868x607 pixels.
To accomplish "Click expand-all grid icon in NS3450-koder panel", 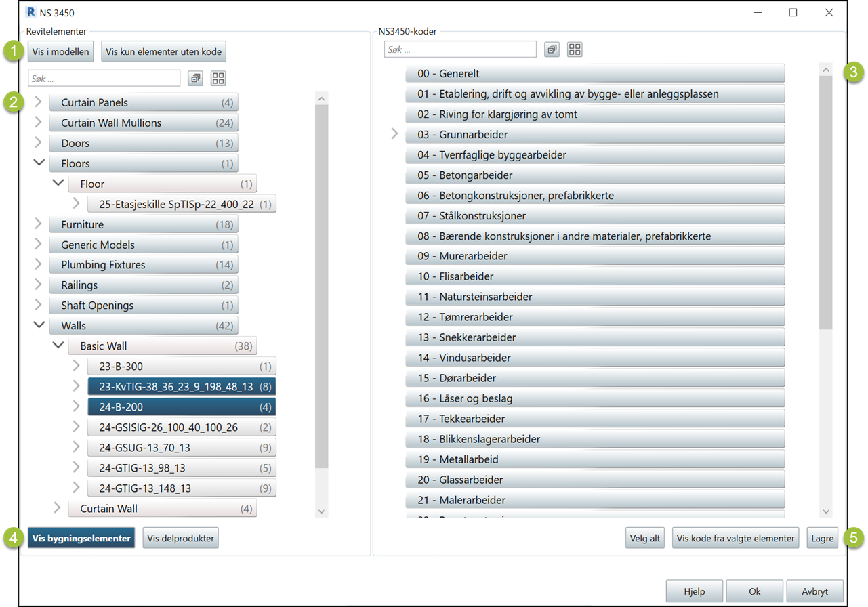I will [575, 49].
